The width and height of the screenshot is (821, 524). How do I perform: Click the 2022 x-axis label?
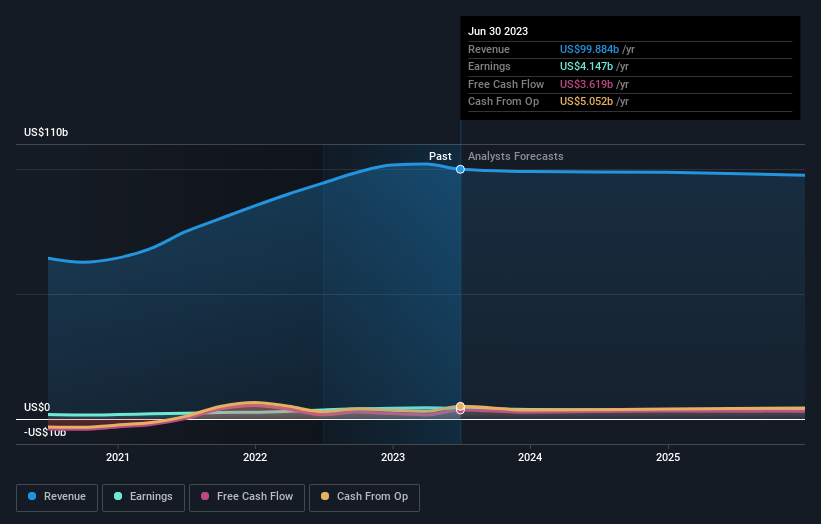255,457
